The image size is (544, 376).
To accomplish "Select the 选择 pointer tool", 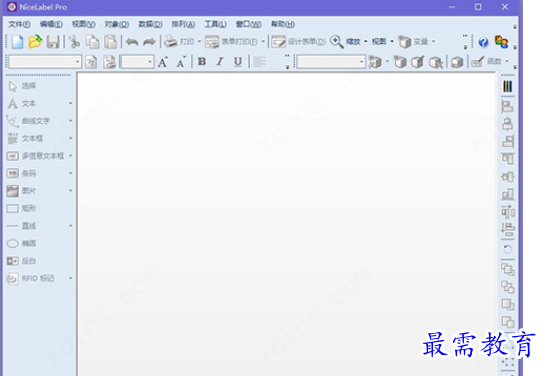I will 22,86.
